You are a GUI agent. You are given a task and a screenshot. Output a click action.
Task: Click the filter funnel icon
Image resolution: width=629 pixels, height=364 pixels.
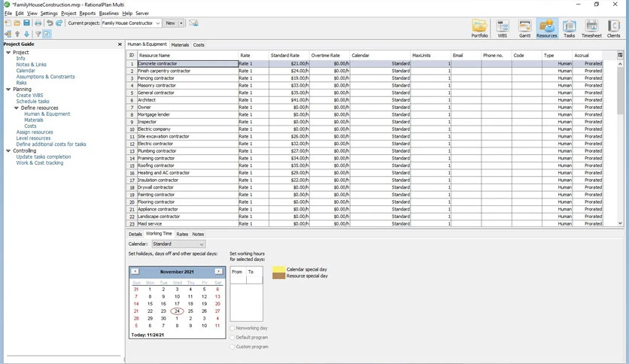38,34
